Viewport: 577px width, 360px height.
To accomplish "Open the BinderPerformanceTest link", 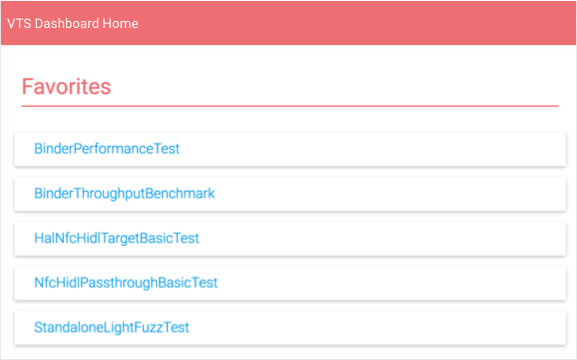I will (107, 149).
